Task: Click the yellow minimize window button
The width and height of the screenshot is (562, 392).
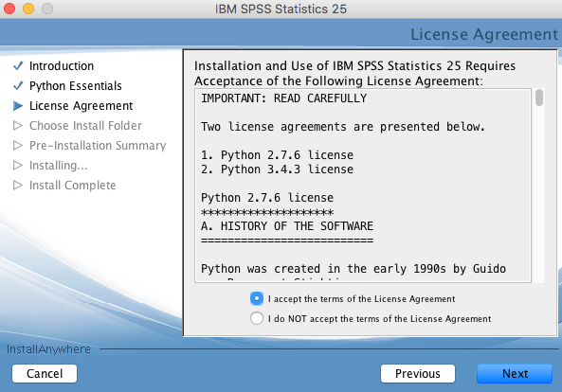Action: click(x=28, y=9)
